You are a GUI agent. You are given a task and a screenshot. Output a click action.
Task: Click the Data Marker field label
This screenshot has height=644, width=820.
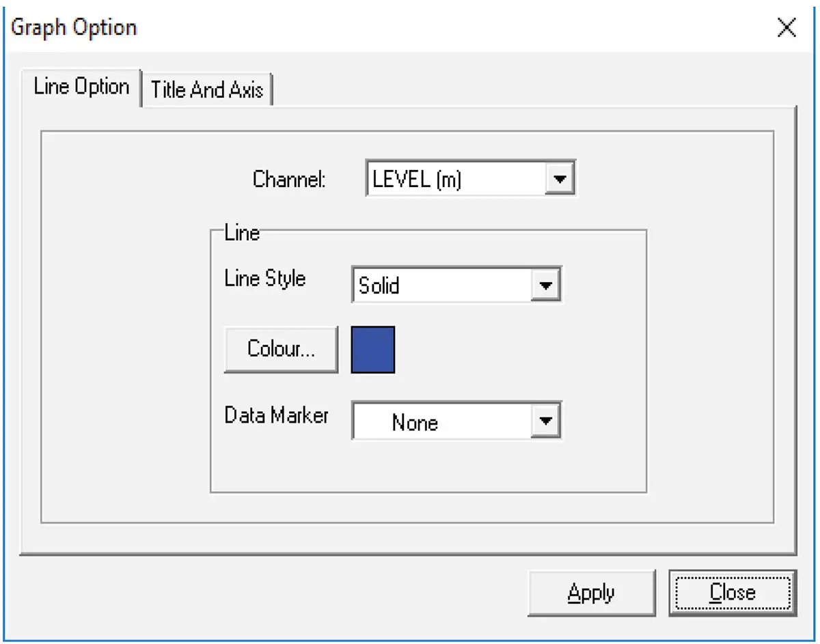click(276, 415)
